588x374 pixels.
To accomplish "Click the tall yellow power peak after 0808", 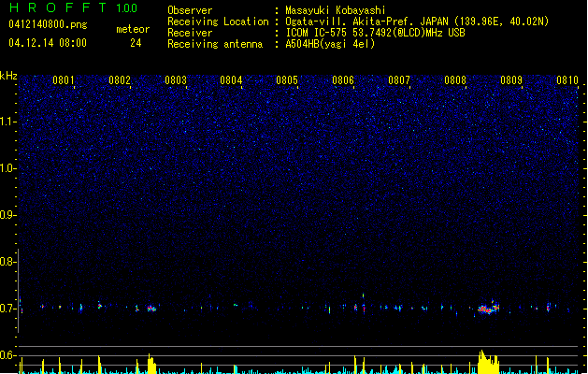I will 488,362.
